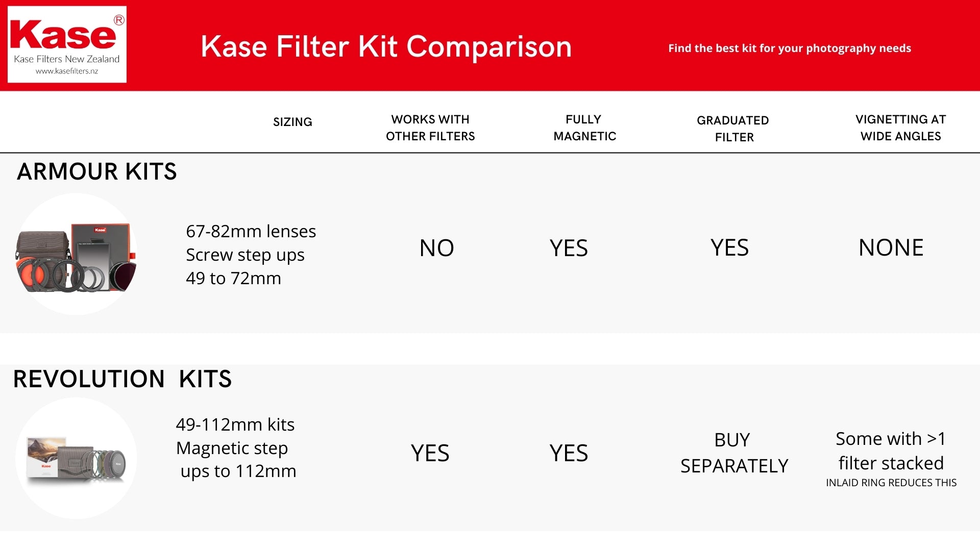The width and height of the screenshot is (980, 551).
Task: Click the SIZING column header
Action: point(292,122)
